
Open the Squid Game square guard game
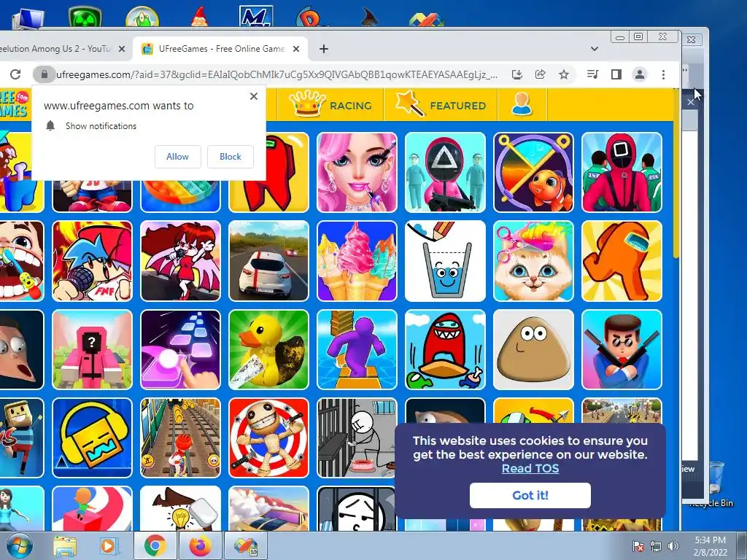622,172
